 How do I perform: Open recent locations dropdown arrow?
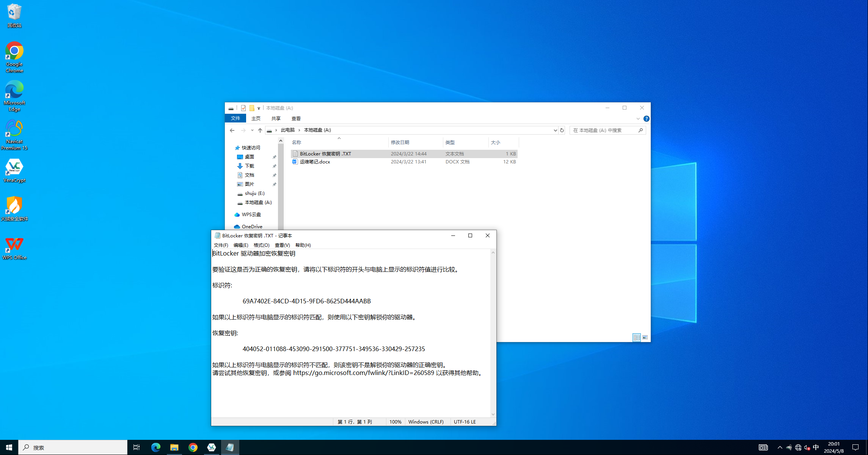pyautogui.click(x=252, y=130)
